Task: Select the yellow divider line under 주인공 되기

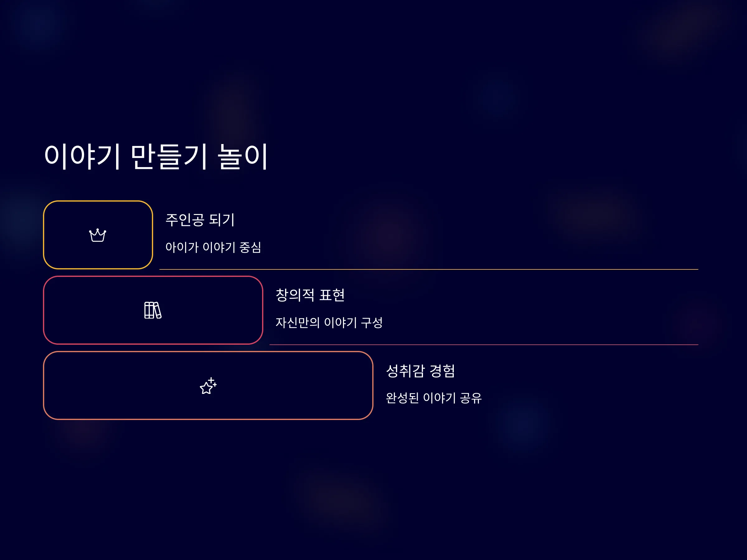Action: [x=429, y=269]
